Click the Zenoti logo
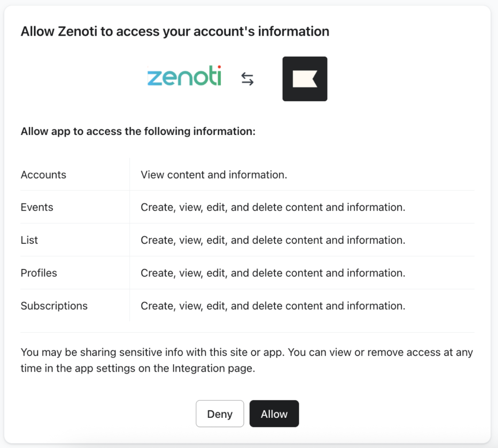 point(184,76)
